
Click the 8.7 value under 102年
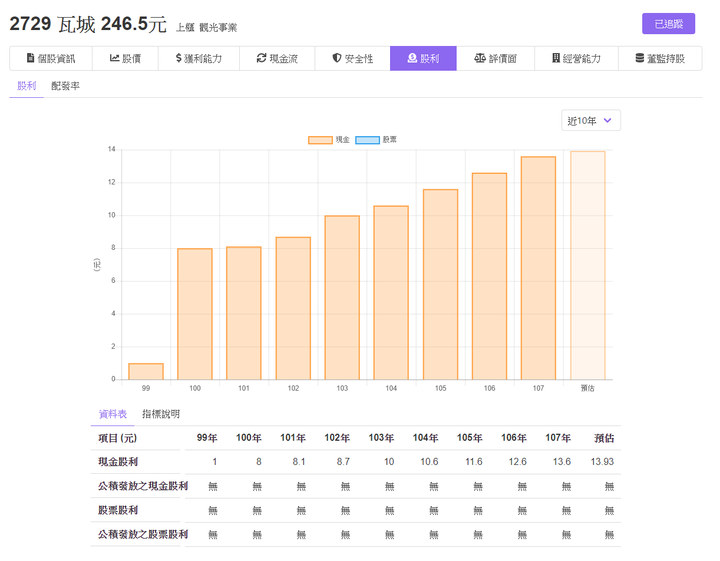click(x=343, y=462)
